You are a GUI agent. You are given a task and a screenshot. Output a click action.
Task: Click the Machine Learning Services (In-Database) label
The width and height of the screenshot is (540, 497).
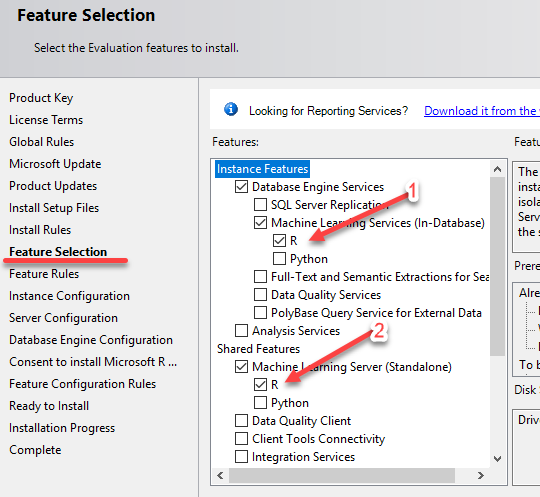coord(378,223)
